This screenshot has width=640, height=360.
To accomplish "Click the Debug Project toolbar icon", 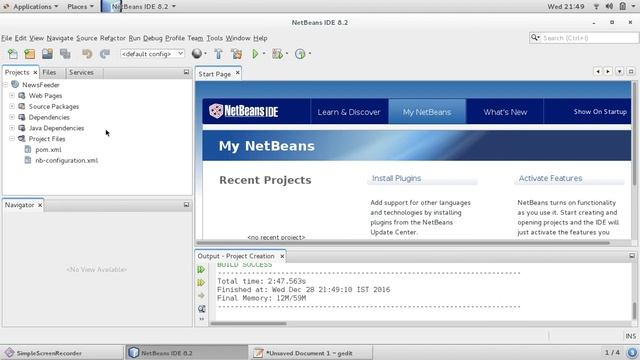I will [278, 53].
